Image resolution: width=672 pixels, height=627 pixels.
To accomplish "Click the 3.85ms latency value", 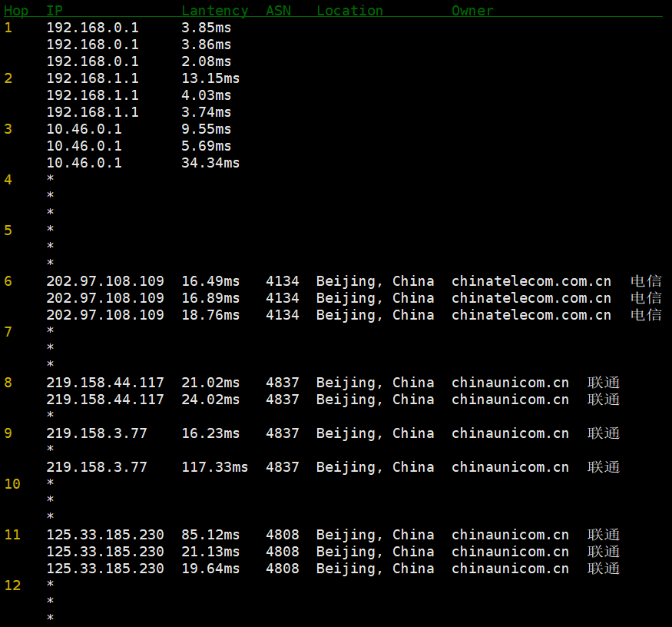I will (x=206, y=28).
